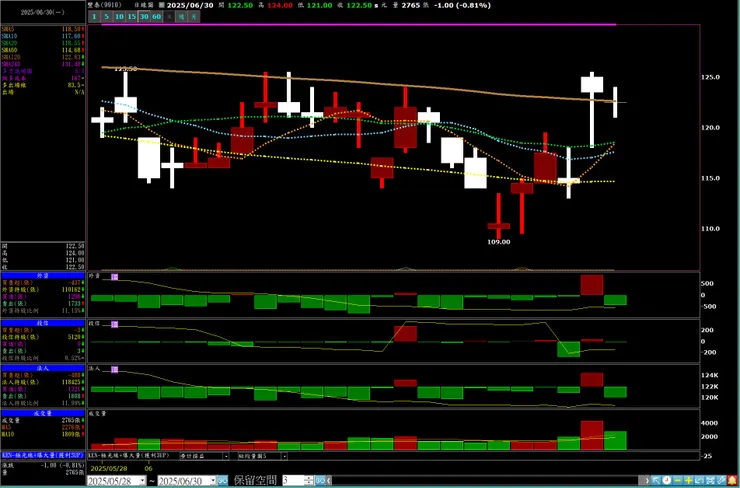This screenshot has width=740, height=488.
Task: Select the daily (日) timeframe button
Action: tap(169, 17)
